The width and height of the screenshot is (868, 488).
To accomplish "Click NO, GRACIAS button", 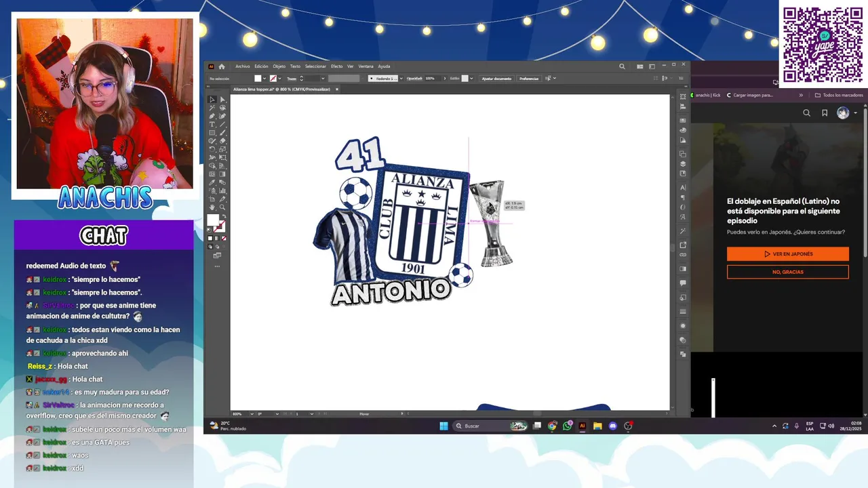I will (x=787, y=272).
